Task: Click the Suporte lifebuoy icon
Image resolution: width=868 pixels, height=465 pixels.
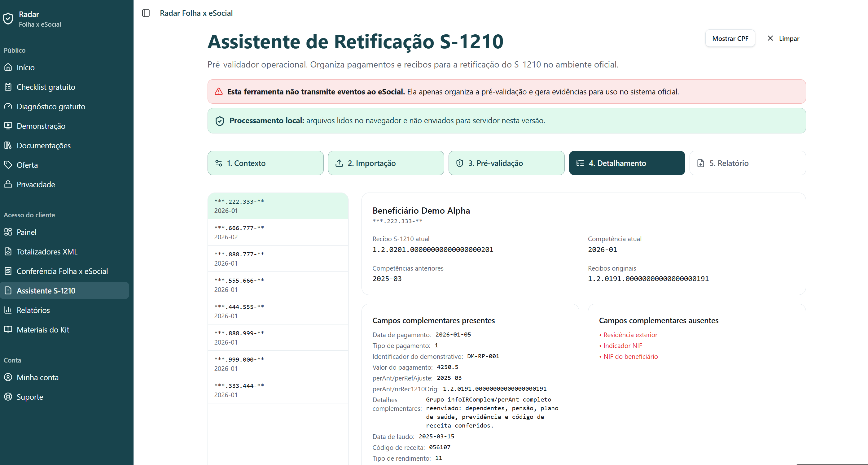Action: point(8,397)
